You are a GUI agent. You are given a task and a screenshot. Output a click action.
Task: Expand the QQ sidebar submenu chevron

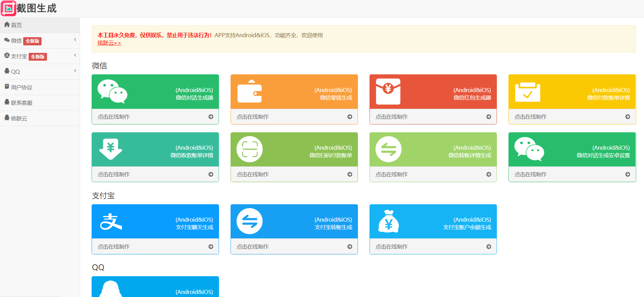75,71
